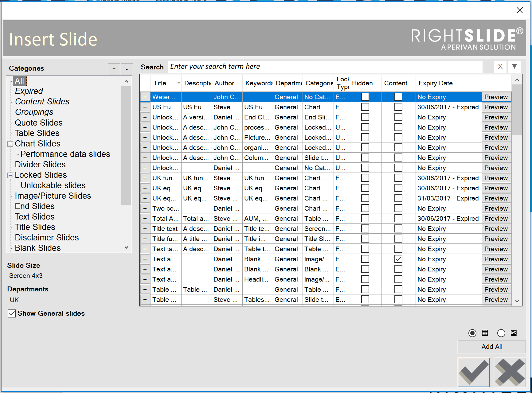
Task: Open search options dropdown arrow
Action: 514,67
